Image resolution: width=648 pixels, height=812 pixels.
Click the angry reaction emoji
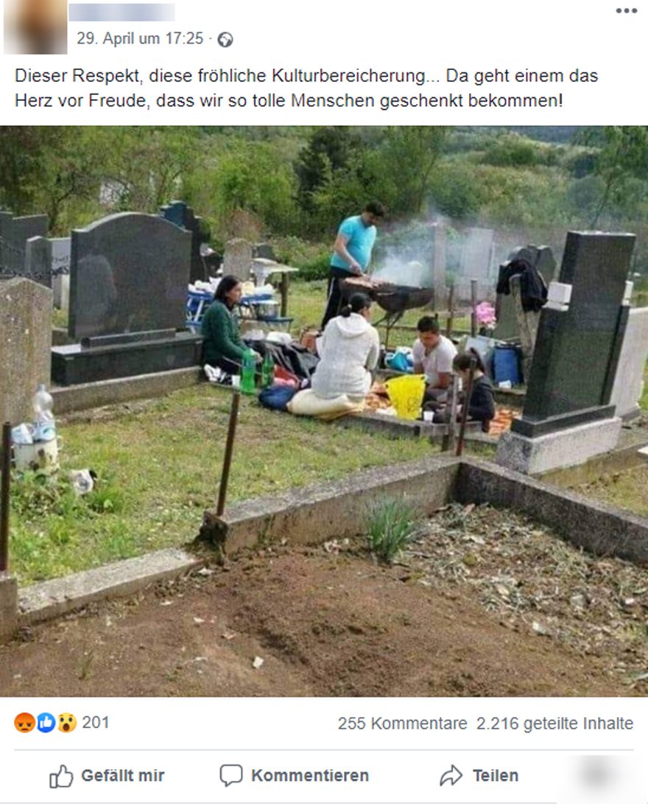pos(24,722)
